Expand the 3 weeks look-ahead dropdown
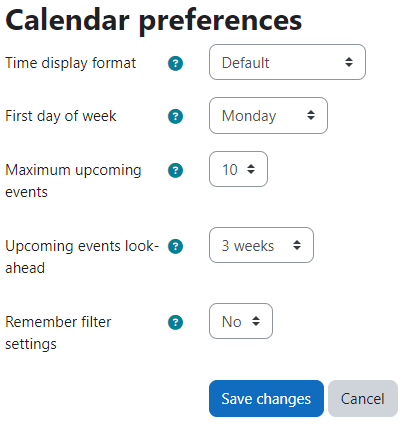Image resolution: width=410 pixels, height=430 pixels. click(261, 245)
